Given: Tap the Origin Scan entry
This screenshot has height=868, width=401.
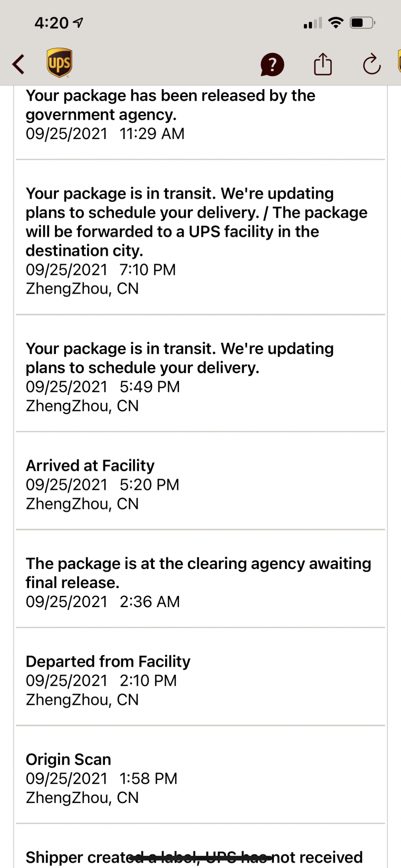Looking at the screenshot, I should pyautogui.click(x=200, y=778).
